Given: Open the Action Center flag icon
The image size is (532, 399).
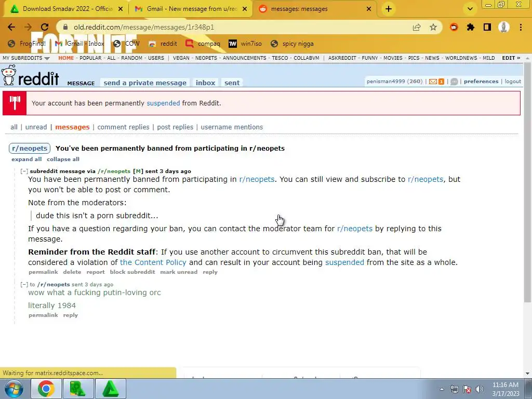Looking at the screenshot, I should [467, 389].
